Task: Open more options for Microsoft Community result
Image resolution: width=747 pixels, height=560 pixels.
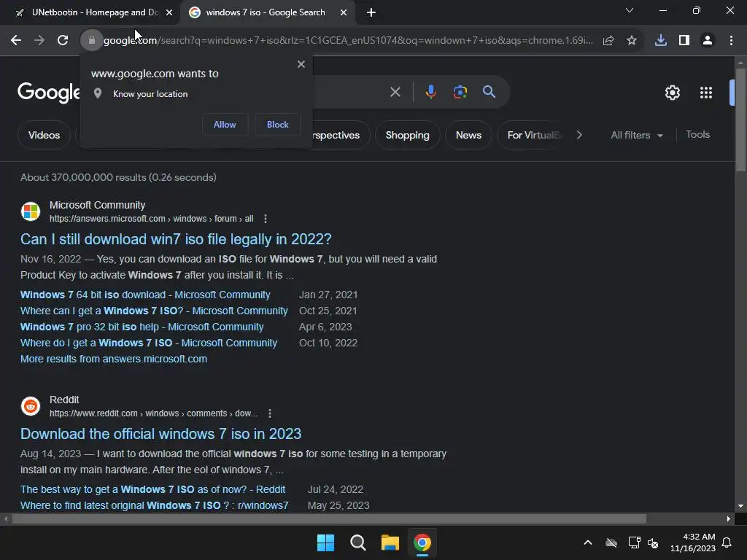Action: pos(266,219)
